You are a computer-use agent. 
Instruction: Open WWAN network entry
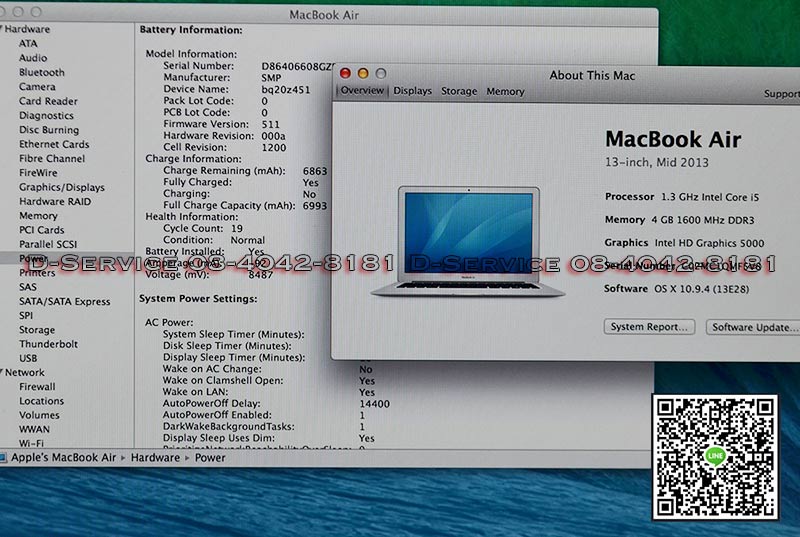[x=34, y=429]
